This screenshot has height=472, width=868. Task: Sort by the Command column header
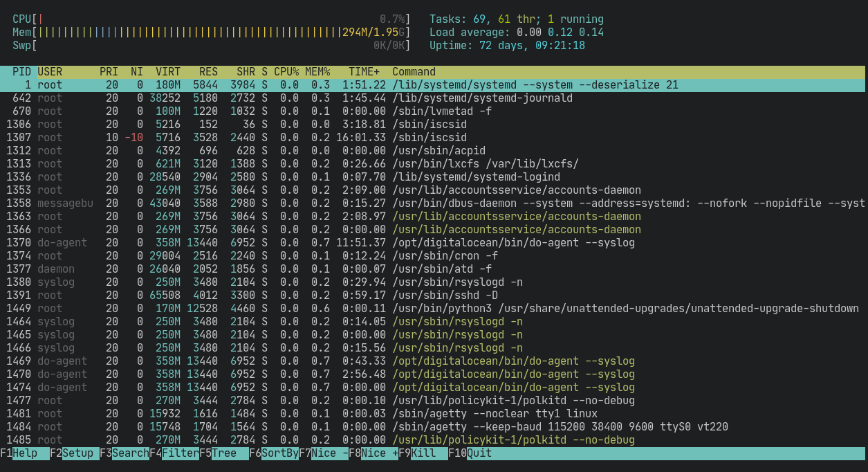(x=414, y=72)
